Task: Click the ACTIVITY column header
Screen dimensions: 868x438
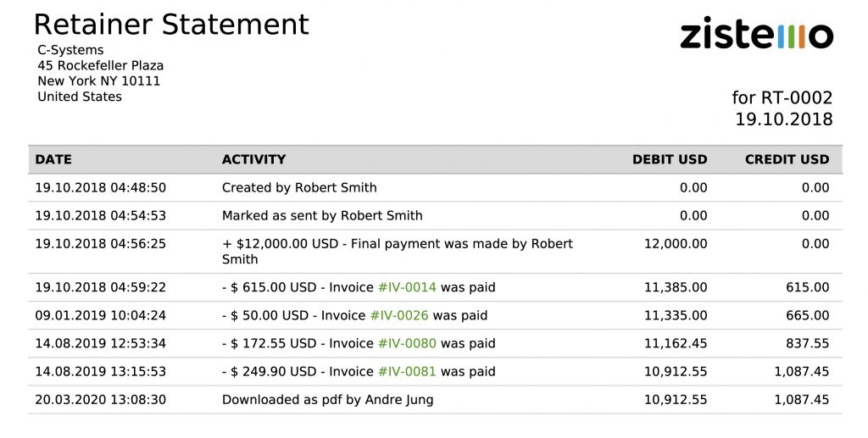Action: (253, 159)
